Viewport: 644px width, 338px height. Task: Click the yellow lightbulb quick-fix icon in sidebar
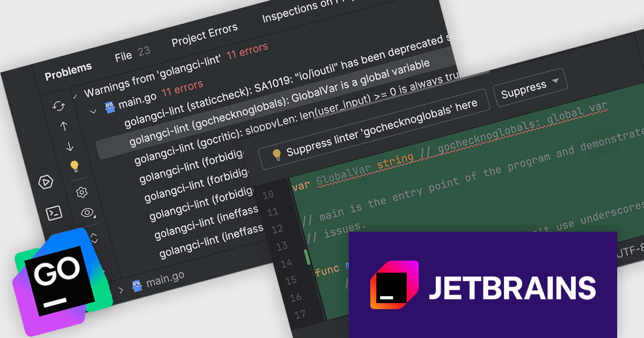point(75,166)
